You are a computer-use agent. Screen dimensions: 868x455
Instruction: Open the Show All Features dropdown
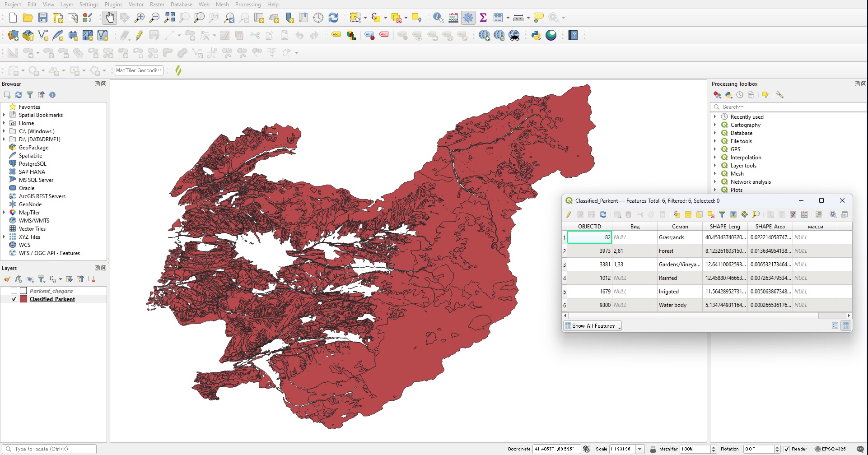[x=593, y=326]
